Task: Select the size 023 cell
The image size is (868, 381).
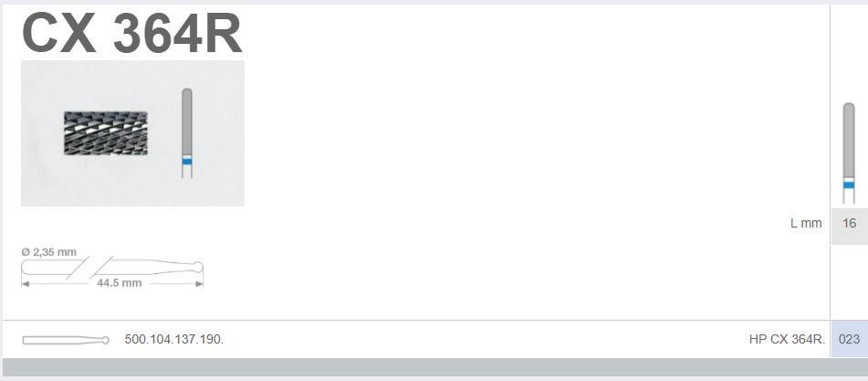Action: pyautogui.click(x=849, y=339)
